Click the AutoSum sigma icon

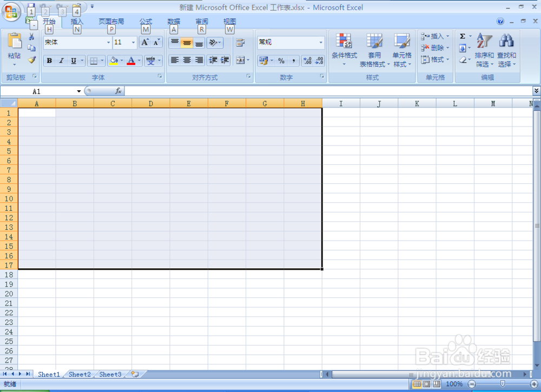(463, 36)
